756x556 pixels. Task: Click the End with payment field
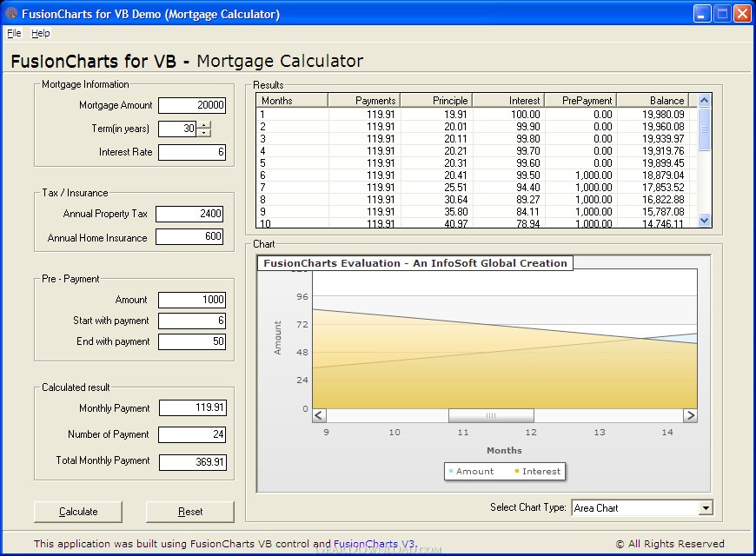[192, 341]
